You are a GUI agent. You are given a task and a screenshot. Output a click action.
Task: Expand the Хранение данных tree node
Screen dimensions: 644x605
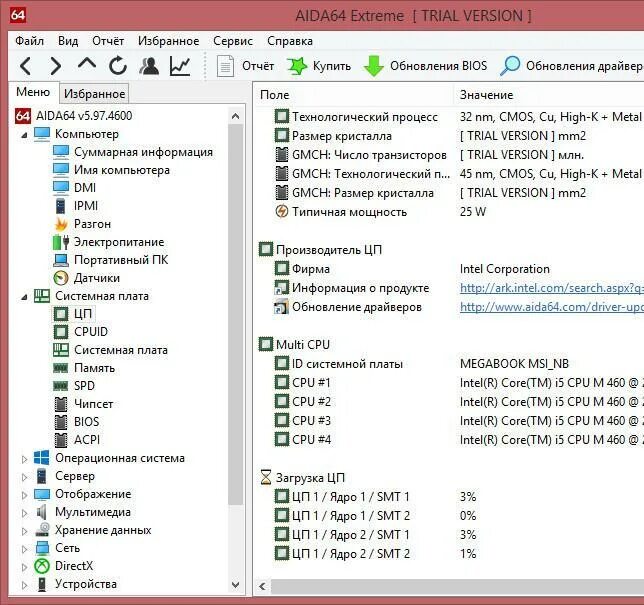[24, 531]
